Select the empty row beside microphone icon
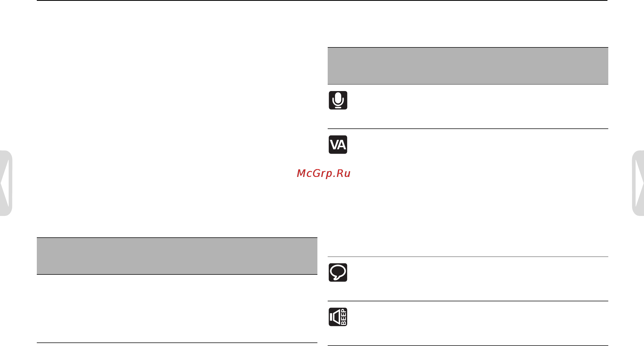Screen dimensions: 644x346 pos(478,106)
